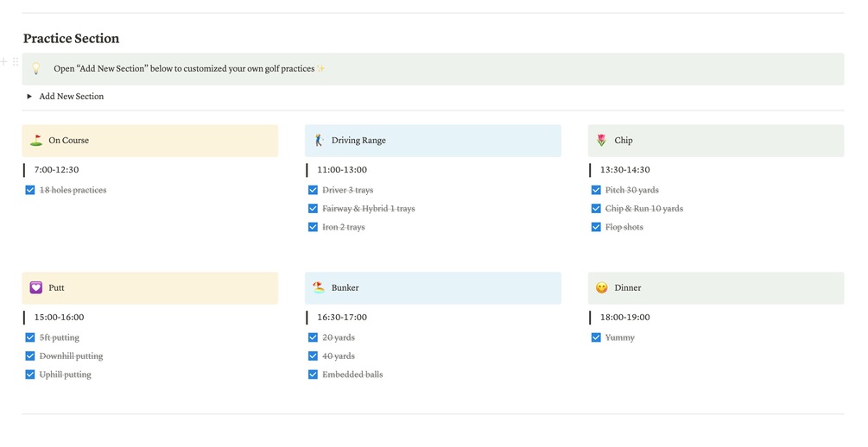868x447 pixels.
Task: Click the Bunker blue header block
Action: click(433, 288)
